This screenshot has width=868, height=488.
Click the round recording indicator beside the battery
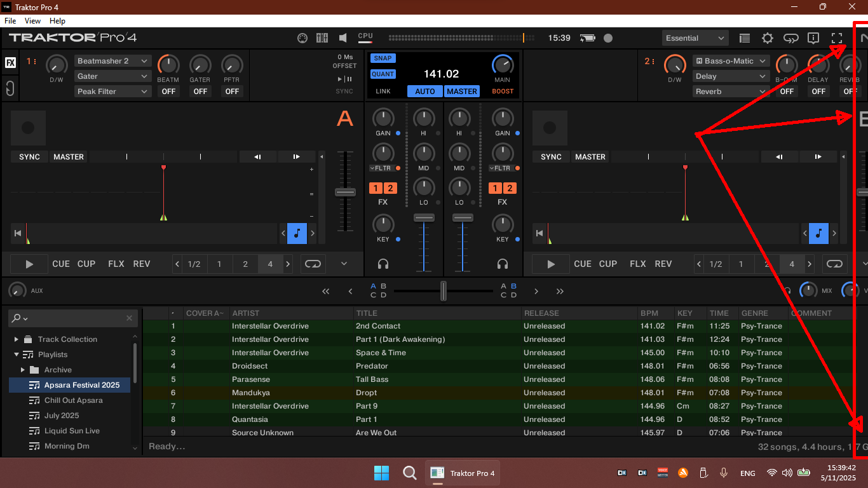[608, 38]
